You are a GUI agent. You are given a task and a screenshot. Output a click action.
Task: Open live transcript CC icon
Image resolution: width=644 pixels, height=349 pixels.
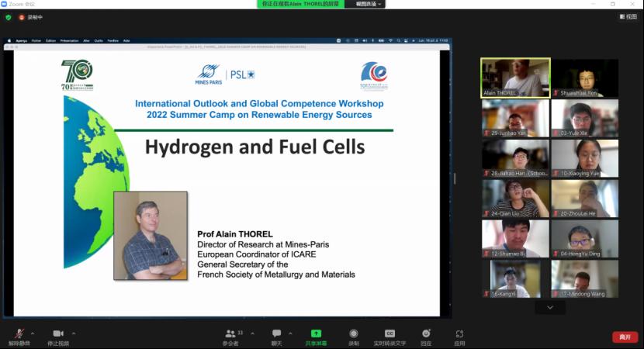click(x=390, y=333)
